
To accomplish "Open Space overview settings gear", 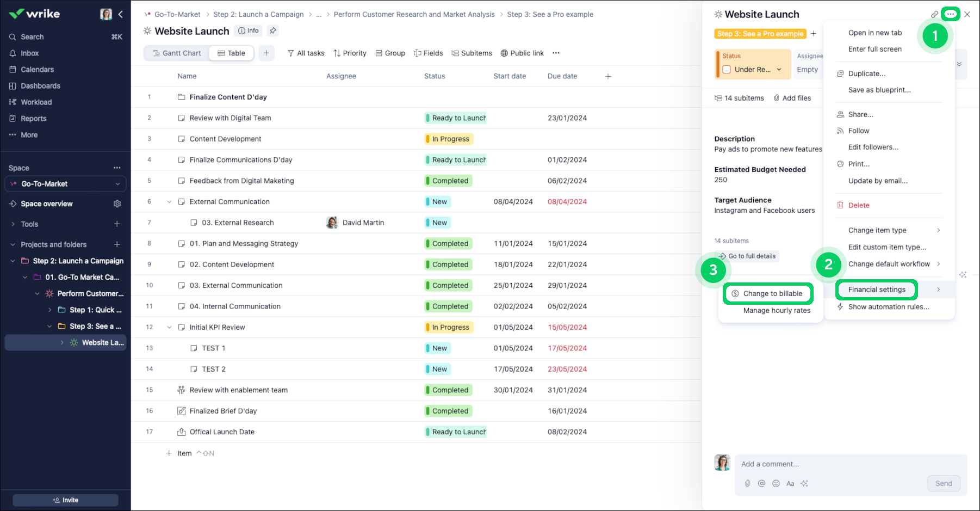I will [x=117, y=204].
